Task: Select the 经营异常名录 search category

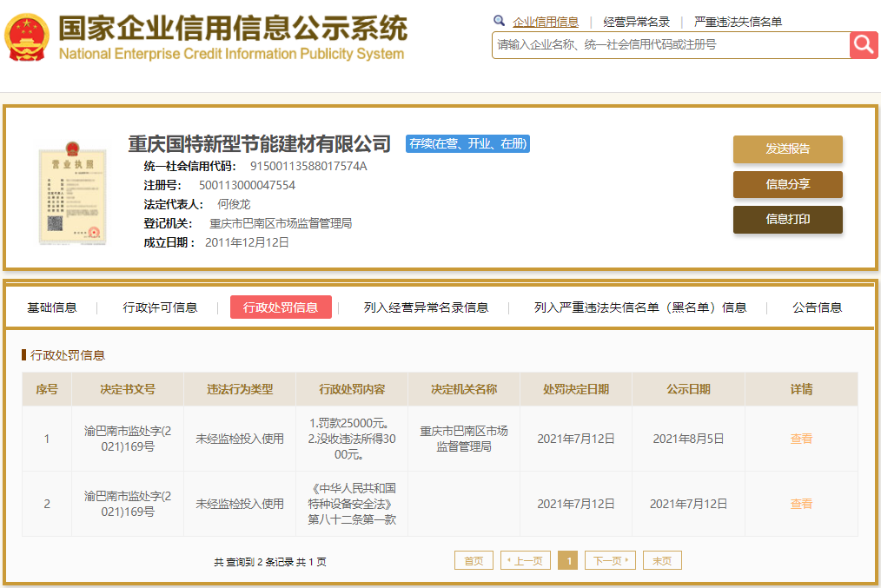Action: click(636, 22)
